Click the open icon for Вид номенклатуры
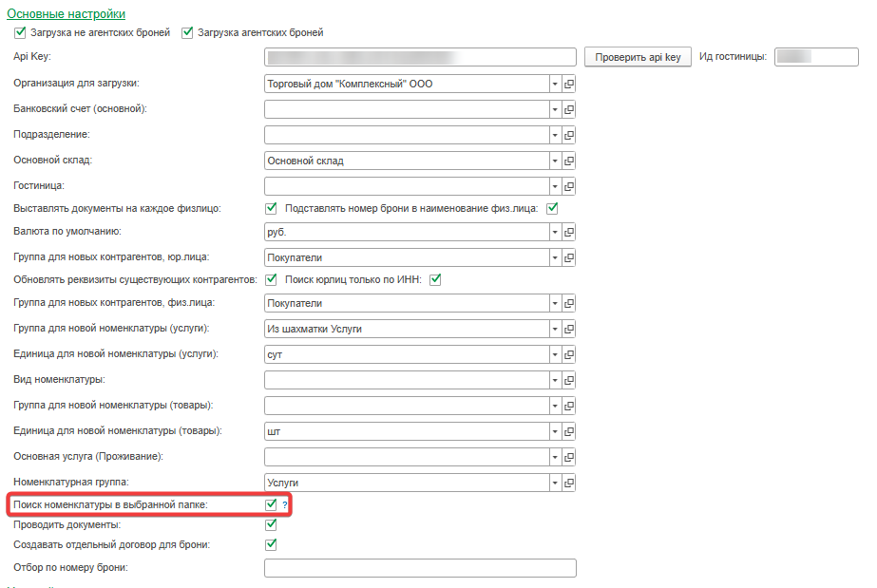The height and width of the screenshot is (588, 877). [x=570, y=380]
